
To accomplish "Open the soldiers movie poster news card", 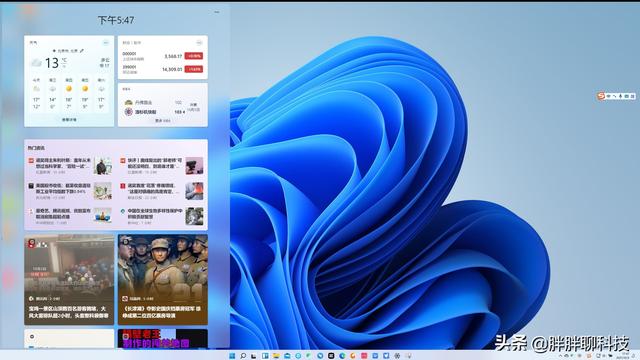I will (163, 280).
